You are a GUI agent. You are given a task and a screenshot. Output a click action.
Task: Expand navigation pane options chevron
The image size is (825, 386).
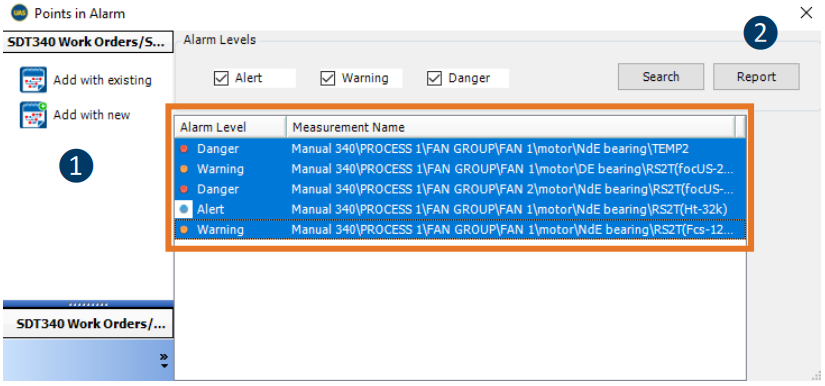coord(164,360)
